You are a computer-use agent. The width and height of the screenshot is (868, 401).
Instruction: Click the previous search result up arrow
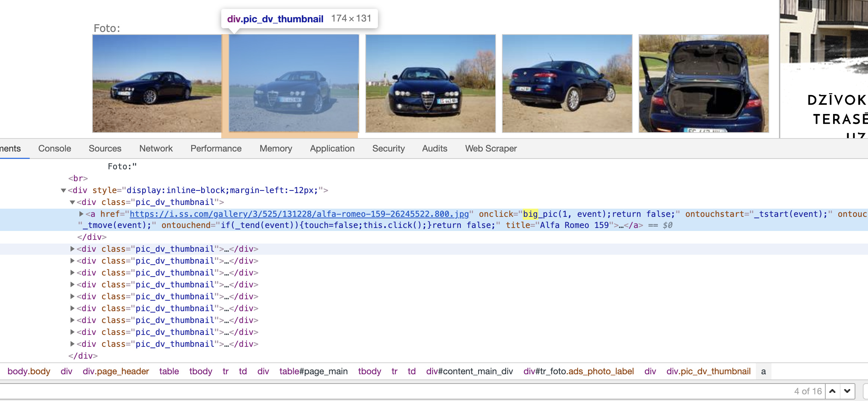point(832,391)
